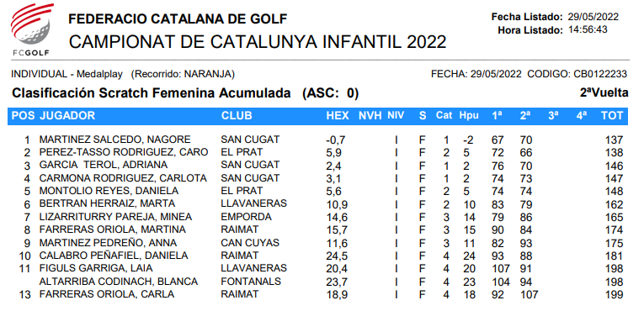This screenshot has height=311, width=644.
Task: Click ALTARRIBA CODINACH, BLANCA name
Action: (x=119, y=282)
